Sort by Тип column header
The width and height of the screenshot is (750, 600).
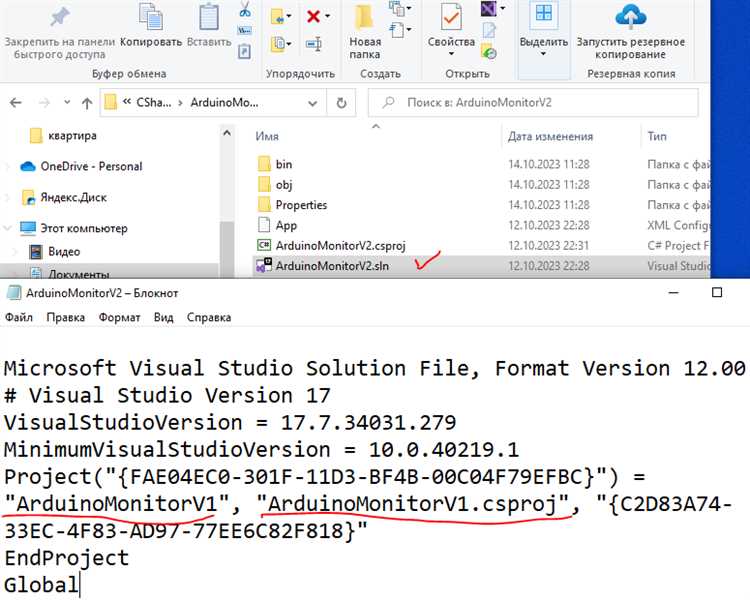[x=657, y=136]
